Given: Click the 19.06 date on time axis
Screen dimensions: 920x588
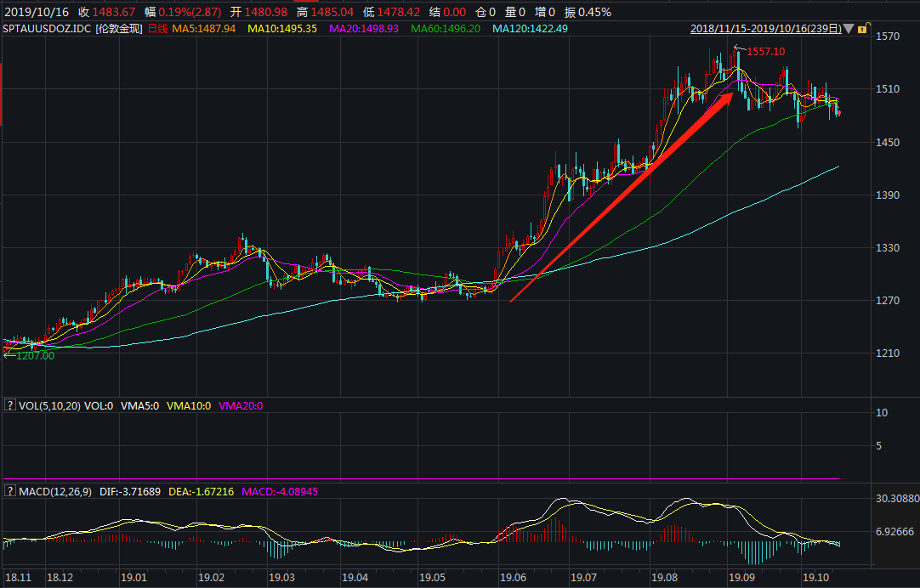Looking at the screenshot, I should tap(511, 578).
